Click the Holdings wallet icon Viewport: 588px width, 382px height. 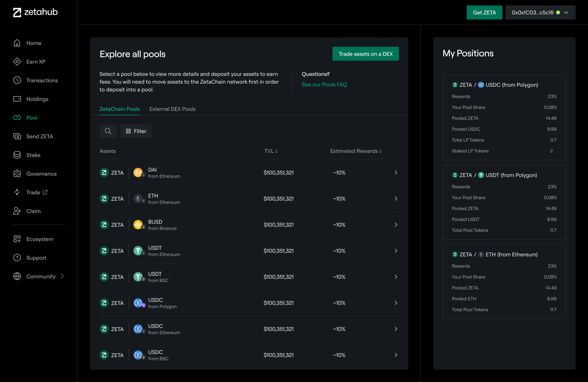[17, 99]
